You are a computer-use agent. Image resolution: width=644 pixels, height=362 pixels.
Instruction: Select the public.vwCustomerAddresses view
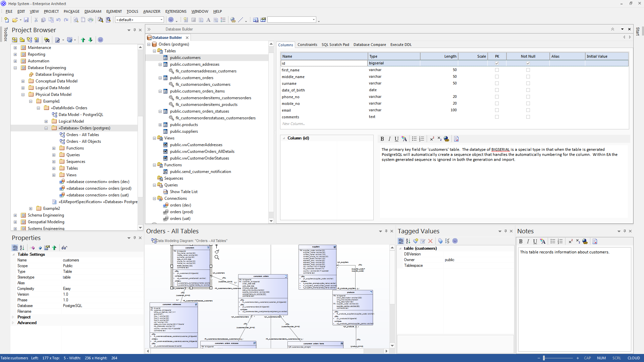pos(196,145)
